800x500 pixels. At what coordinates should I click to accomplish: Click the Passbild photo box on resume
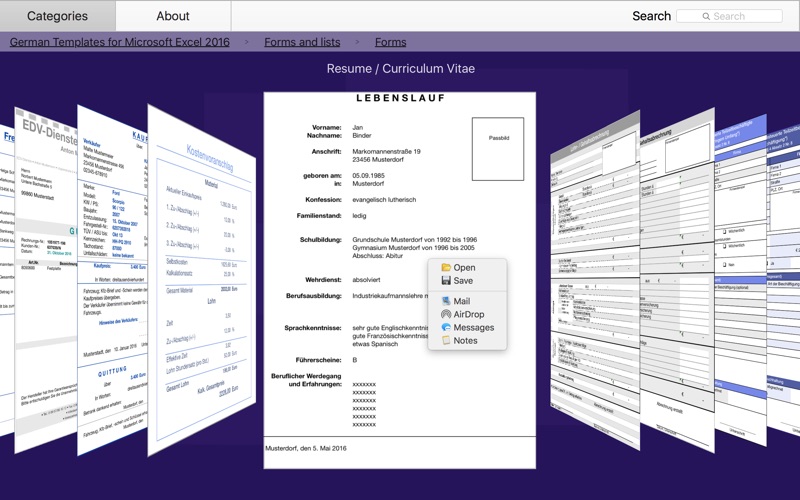(498, 149)
